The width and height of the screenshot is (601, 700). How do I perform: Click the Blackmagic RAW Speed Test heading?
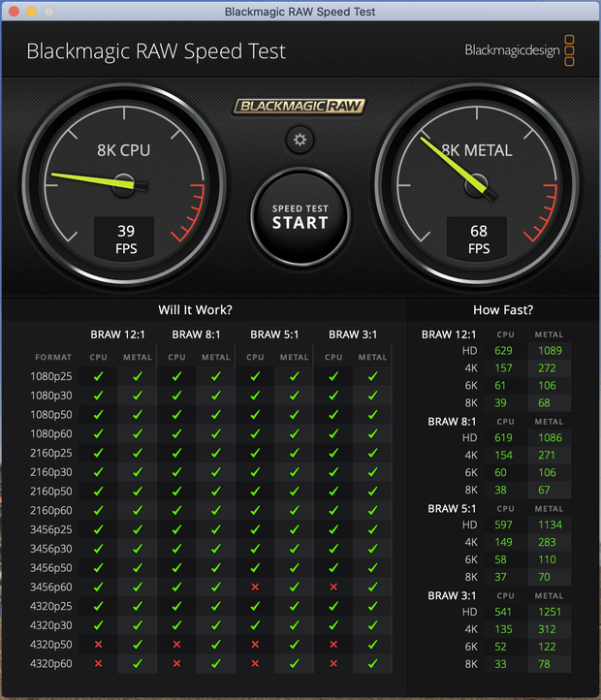click(x=156, y=51)
